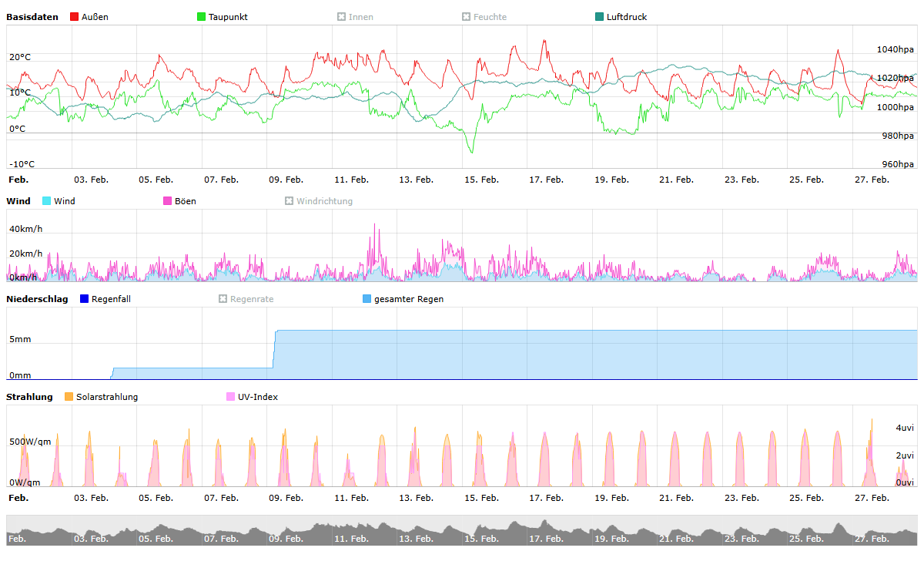Screen dimensions: 924x578
Task: Click 25. Feb. in the bottom navigator strip
Action: click(806, 539)
